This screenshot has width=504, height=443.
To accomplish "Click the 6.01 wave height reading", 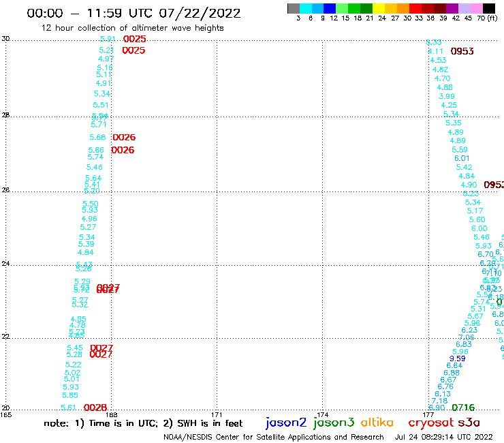I will (462, 158).
